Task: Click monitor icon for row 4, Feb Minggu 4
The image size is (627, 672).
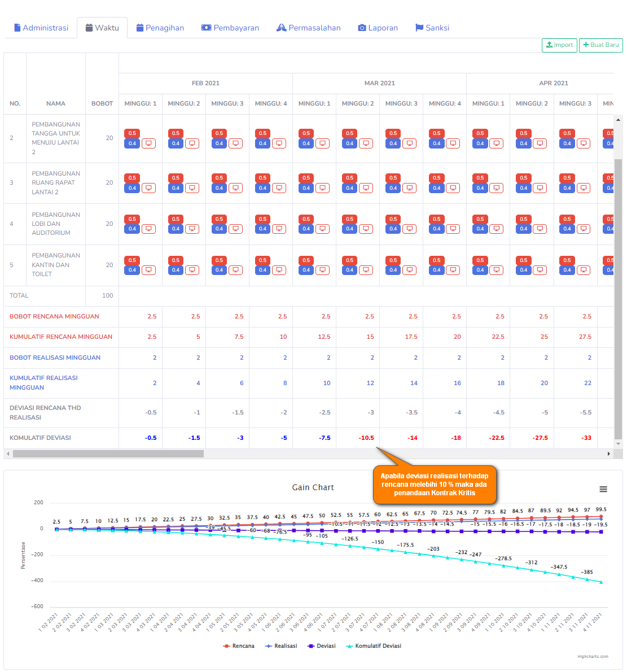Action: click(279, 229)
